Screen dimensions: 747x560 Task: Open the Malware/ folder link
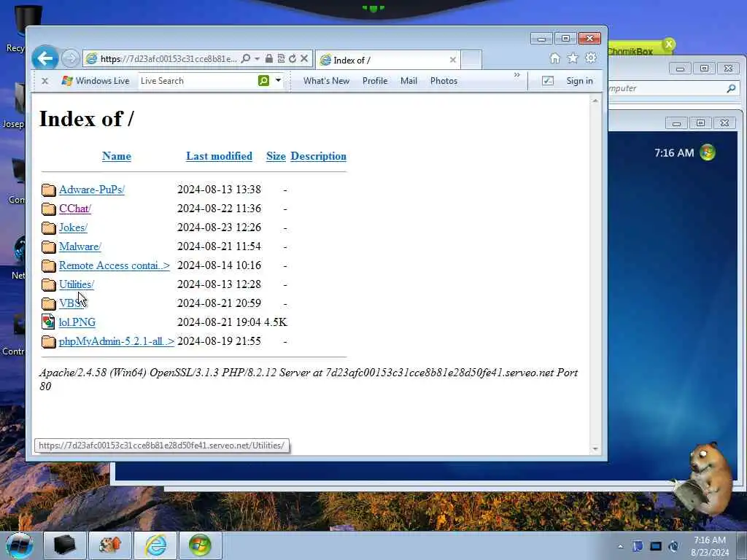pyautogui.click(x=80, y=246)
